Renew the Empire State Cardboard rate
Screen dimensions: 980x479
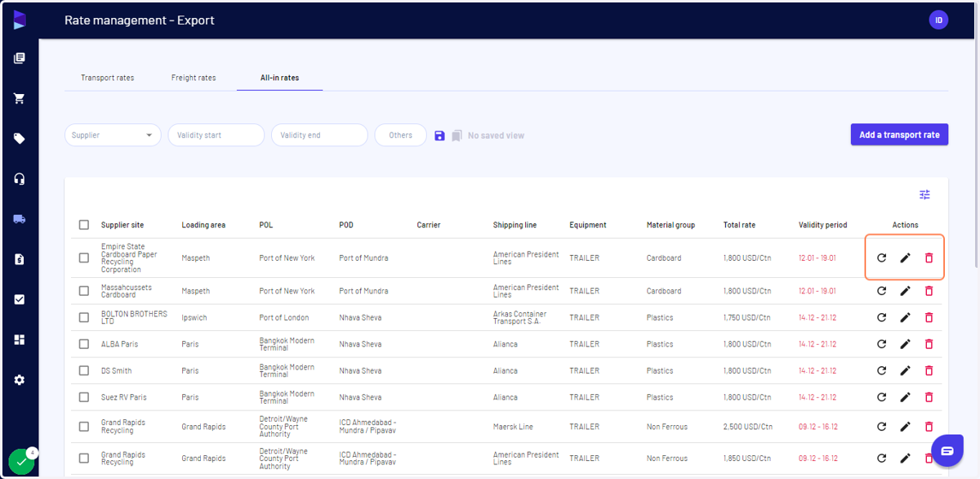881,258
